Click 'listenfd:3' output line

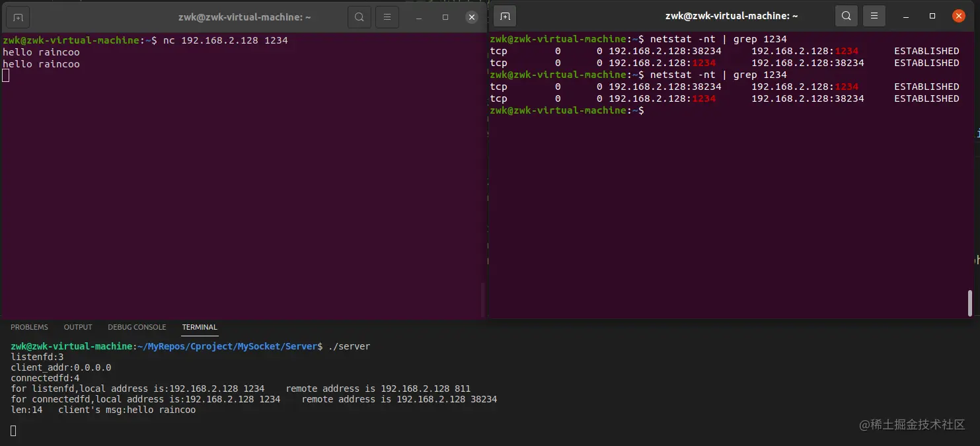pyautogui.click(x=37, y=357)
